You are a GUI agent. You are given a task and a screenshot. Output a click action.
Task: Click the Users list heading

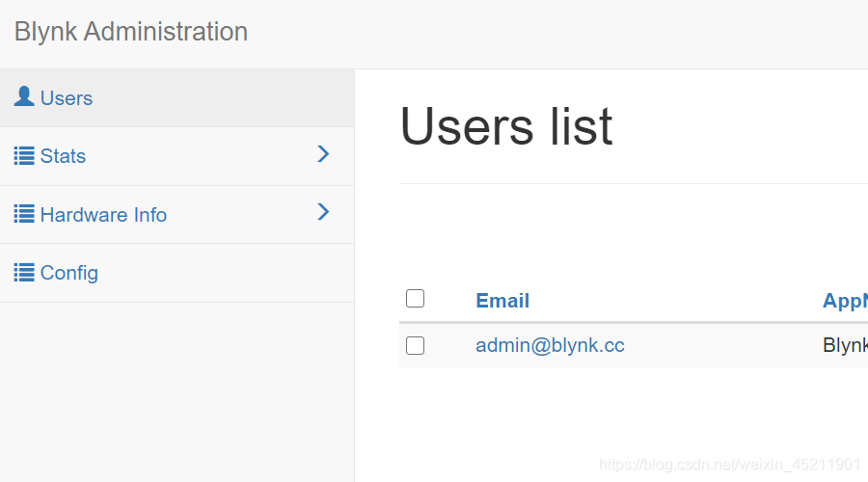coord(506,126)
